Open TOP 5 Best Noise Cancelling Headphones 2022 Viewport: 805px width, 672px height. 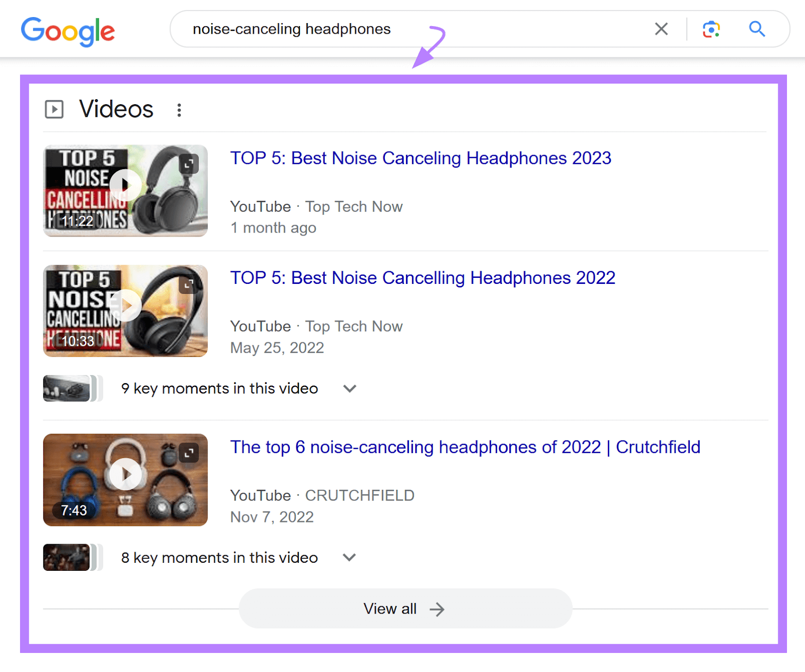(423, 277)
